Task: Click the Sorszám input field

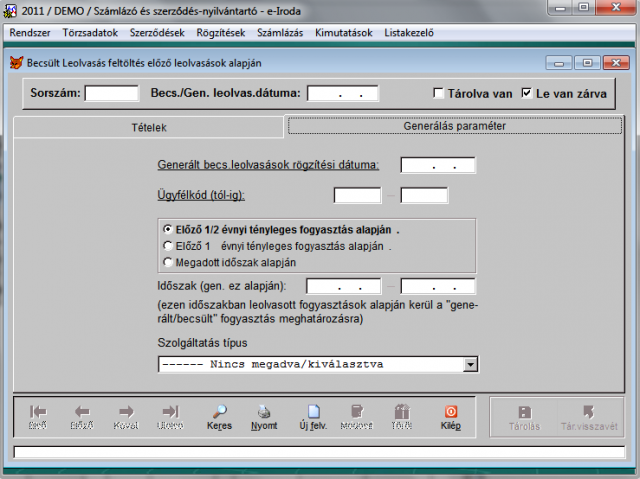Action: (112, 94)
